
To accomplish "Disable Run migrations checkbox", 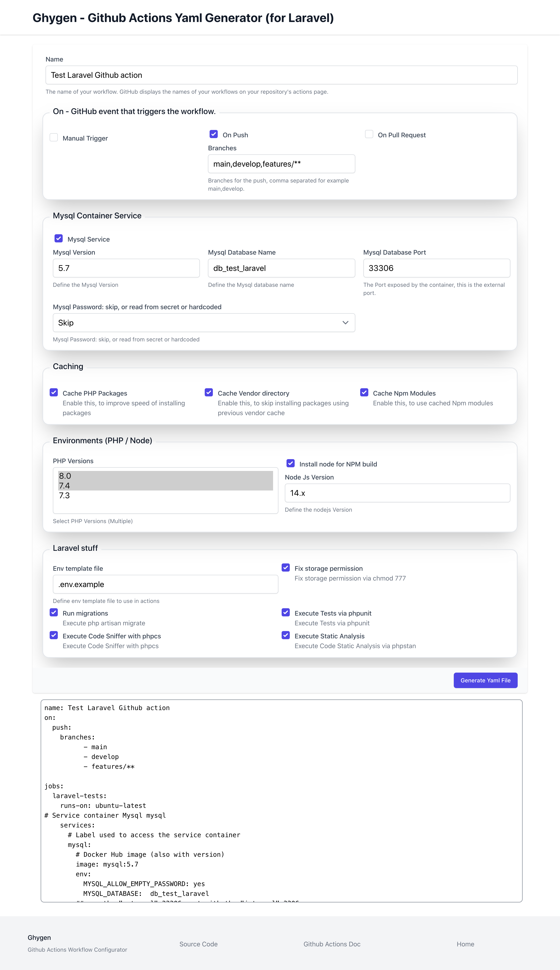I will (x=54, y=612).
